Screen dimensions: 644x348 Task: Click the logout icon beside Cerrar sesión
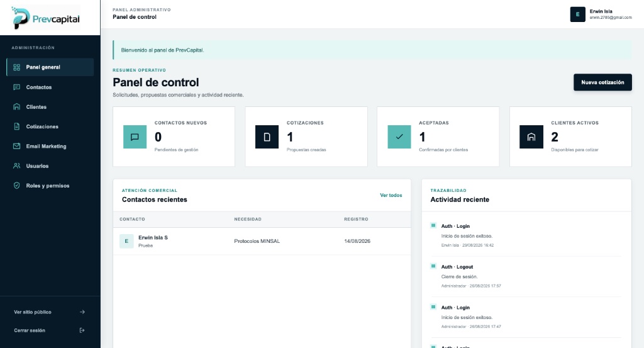82,330
